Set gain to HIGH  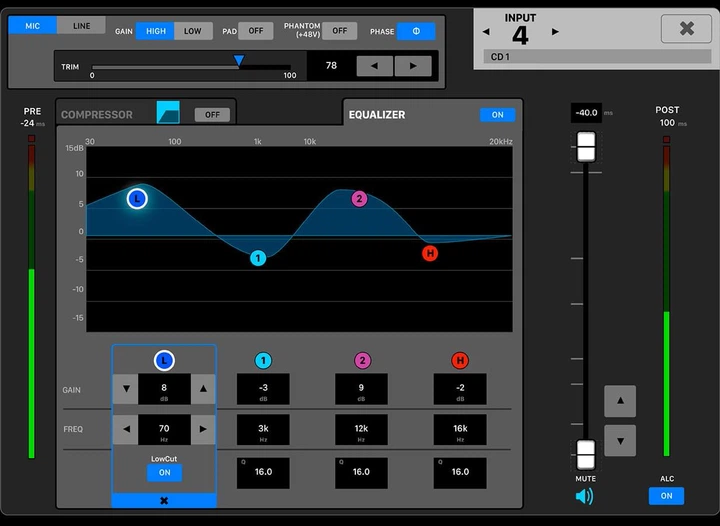point(155,31)
